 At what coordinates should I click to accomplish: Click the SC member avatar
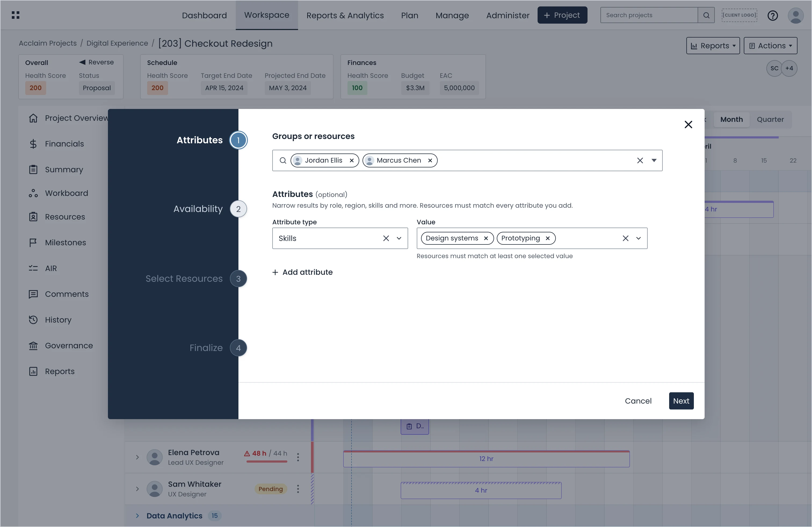tap(774, 68)
